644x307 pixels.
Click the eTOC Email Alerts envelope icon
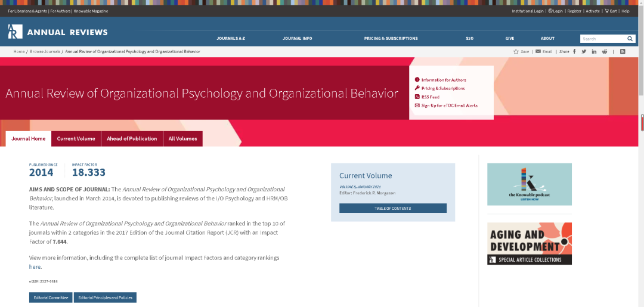(417, 106)
